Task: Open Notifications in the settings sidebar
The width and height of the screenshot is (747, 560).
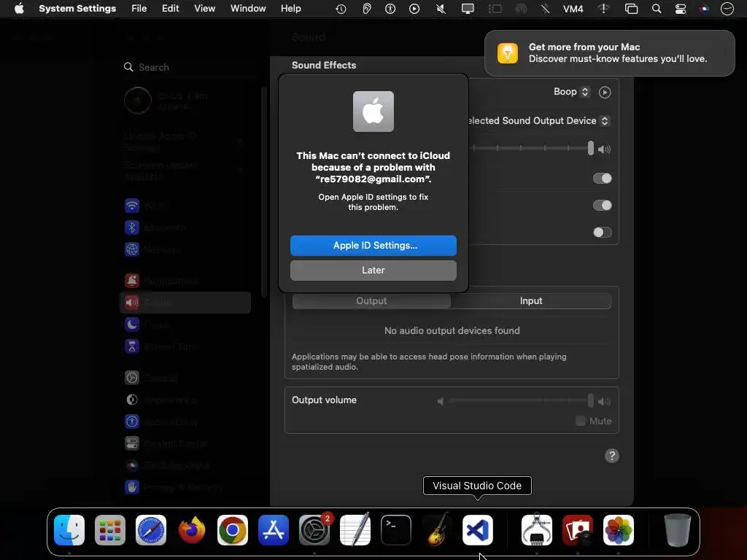Action: [x=185, y=281]
